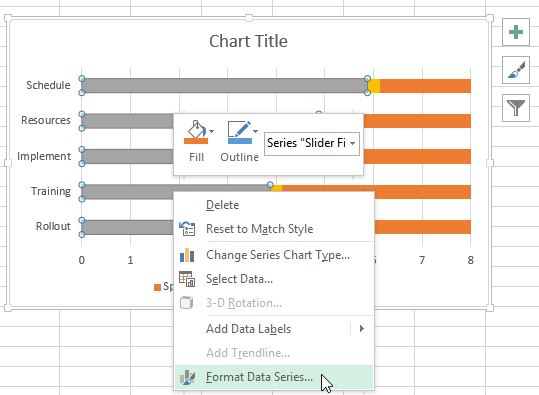Click the Change Series Chart Type icon
Viewport: 539px width, 395px height.
187,255
